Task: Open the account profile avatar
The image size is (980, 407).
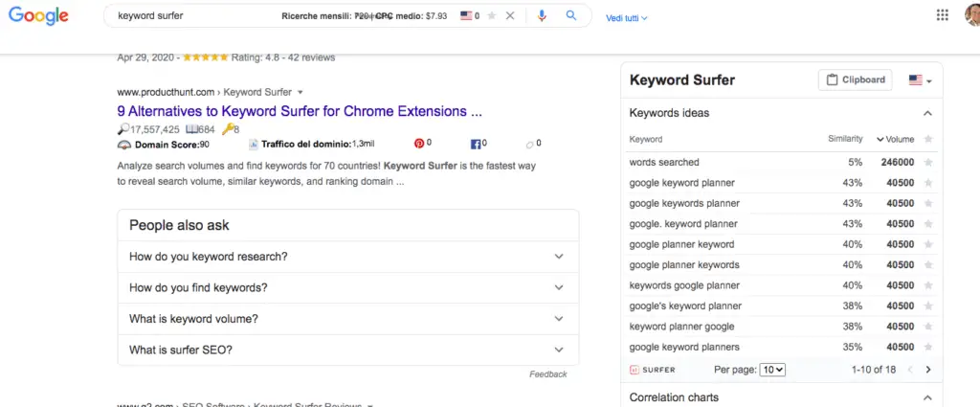Action: [972, 15]
